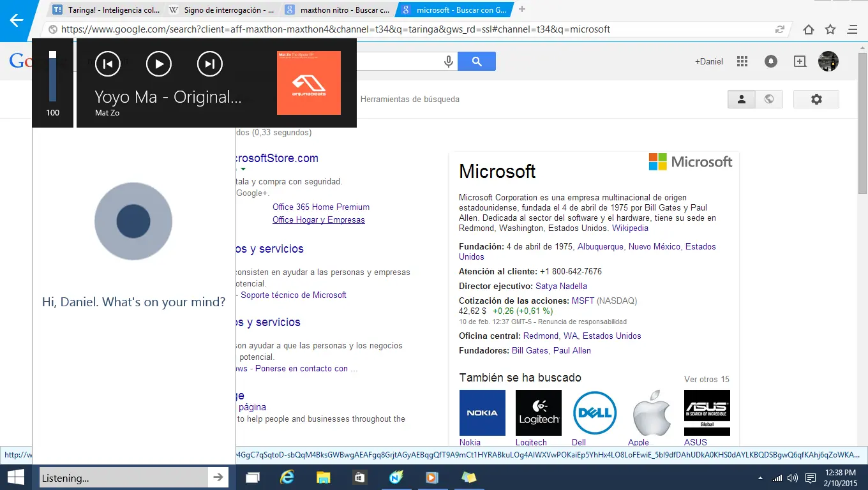Image resolution: width=868 pixels, height=490 pixels.
Task: Open the Albuquerque link
Action: tap(600, 246)
